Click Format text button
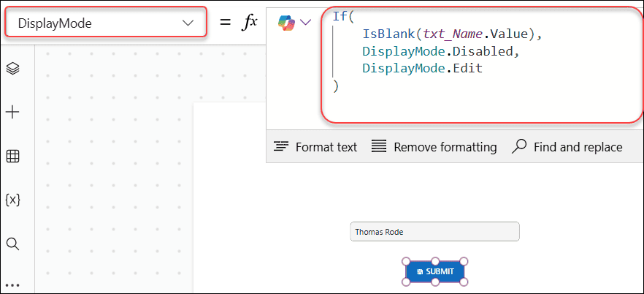Viewport: 644px width, 294px height. tap(315, 147)
